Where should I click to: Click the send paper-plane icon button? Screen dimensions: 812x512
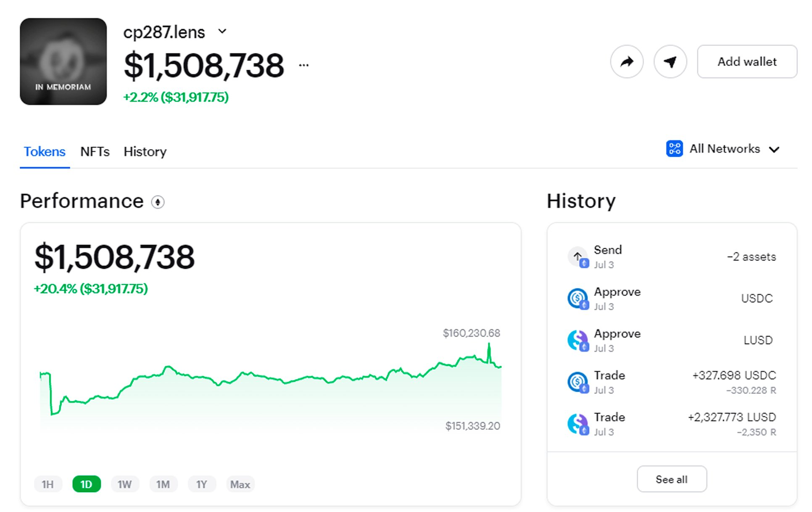[670, 62]
